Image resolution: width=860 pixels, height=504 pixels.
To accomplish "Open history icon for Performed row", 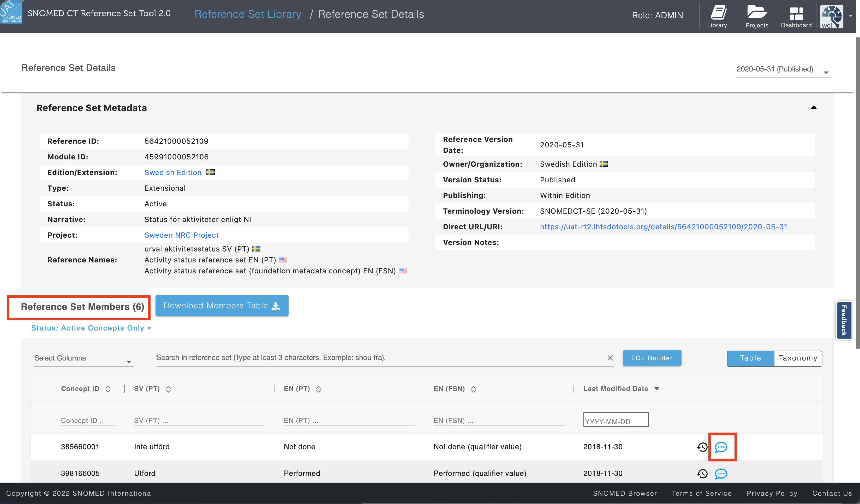I will point(702,474).
